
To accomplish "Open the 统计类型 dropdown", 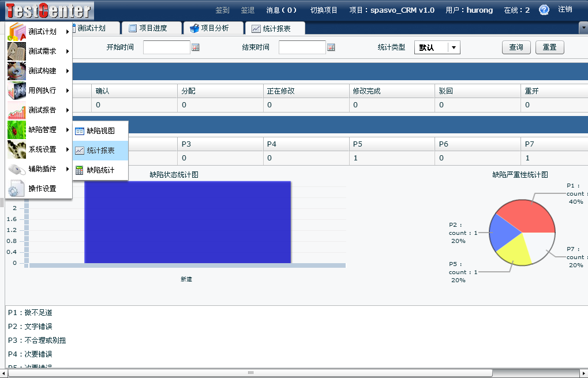I will 454,48.
